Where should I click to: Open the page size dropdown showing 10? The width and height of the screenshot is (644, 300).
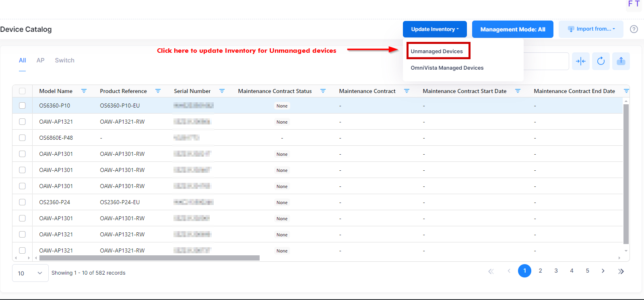point(30,273)
